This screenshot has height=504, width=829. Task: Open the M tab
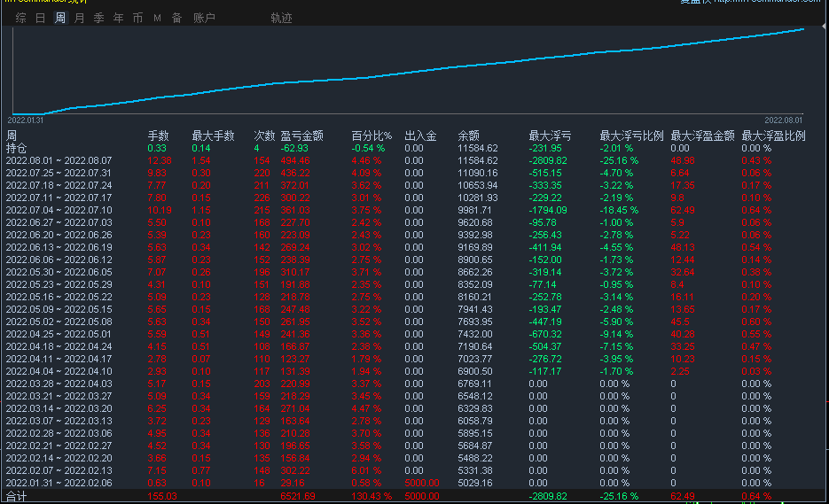(157, 18)
